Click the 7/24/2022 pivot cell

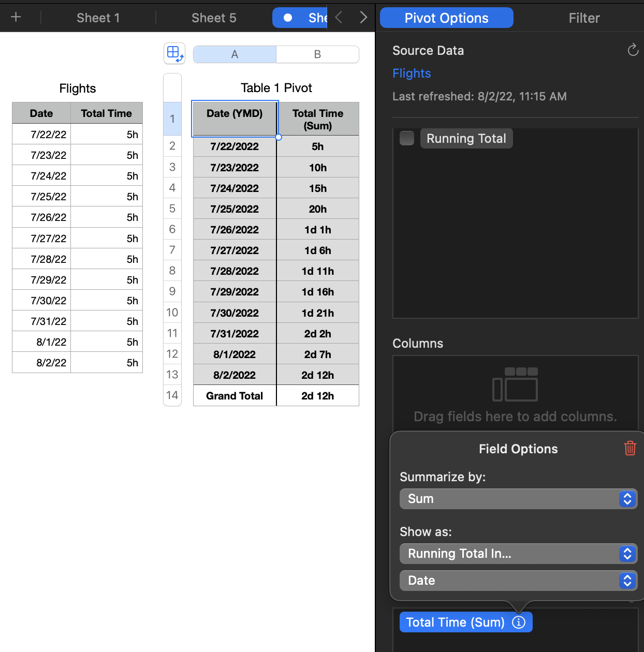click(x=235, y=188)
